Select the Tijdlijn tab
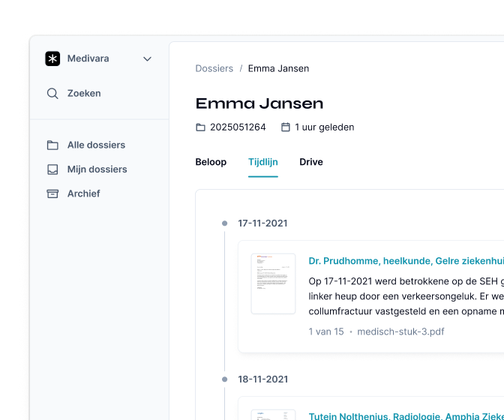The width and height of the screenshot is (504, 420). tap(263, 162)
